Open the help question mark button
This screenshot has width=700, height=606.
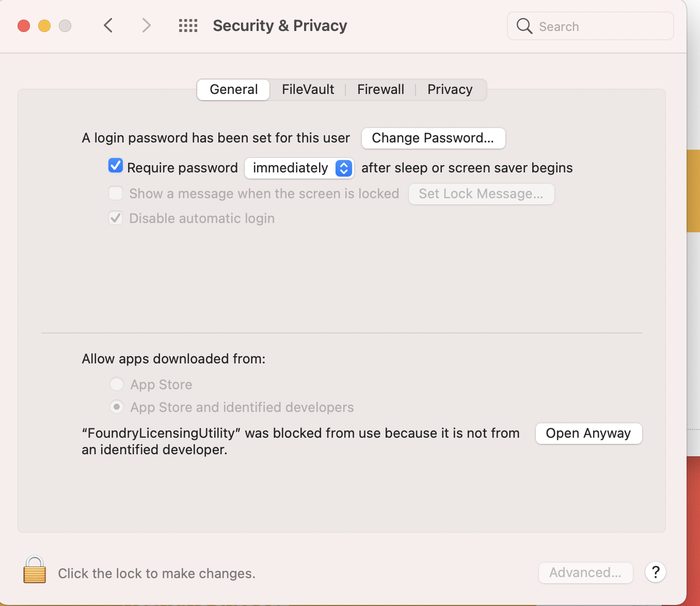pos(656,572)
